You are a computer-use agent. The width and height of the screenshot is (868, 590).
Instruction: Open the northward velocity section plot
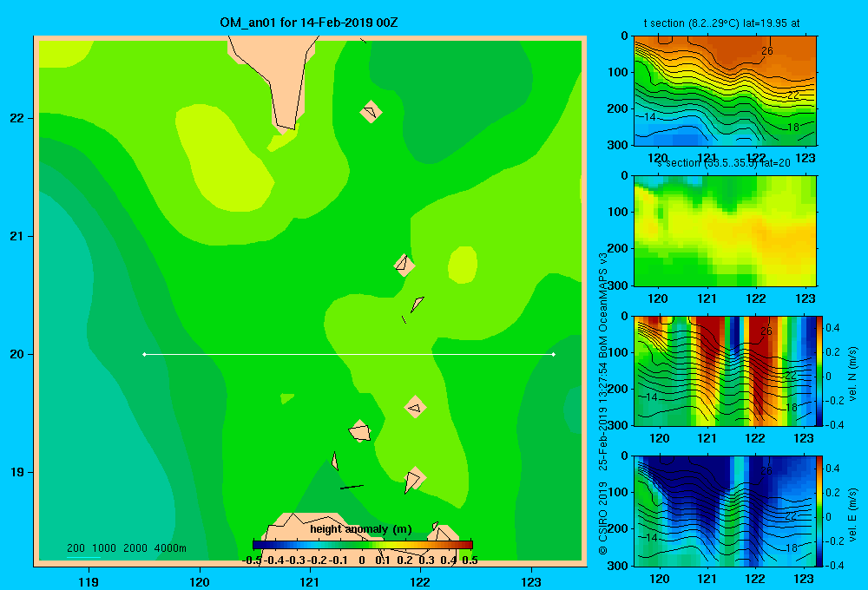[725, 370]
